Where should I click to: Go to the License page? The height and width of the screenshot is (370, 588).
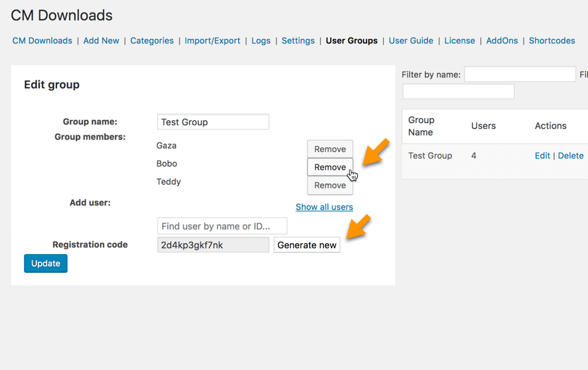click(x=459, y=41)
